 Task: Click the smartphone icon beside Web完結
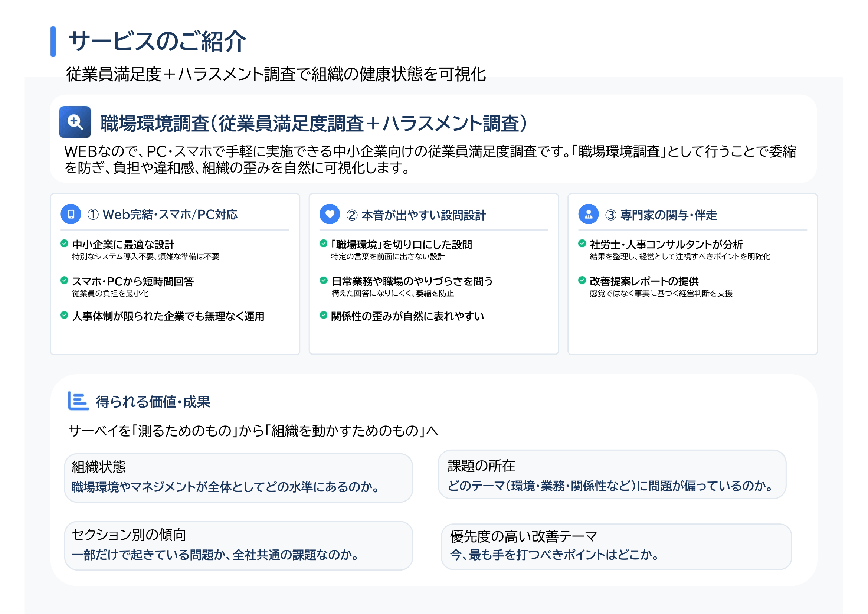tap(71, 214)
